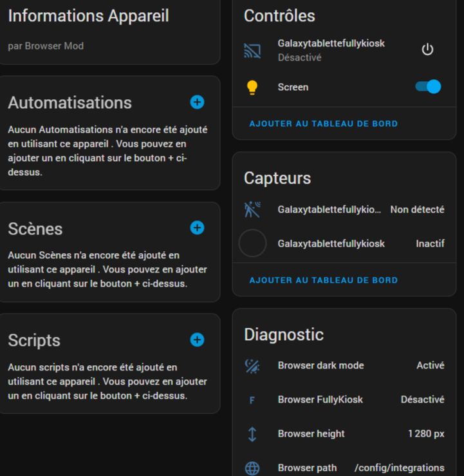Image resolution: width=464 pixels, height=476 pixels.
Task: Open the Non détecté motion sensor entity
Action: pyautogui.click(x=344, y=209)
